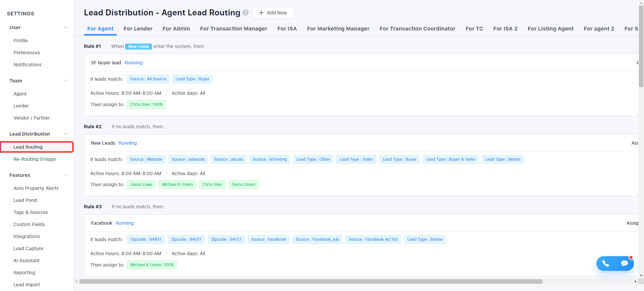Open AI Assistant settings

(26, 261)
